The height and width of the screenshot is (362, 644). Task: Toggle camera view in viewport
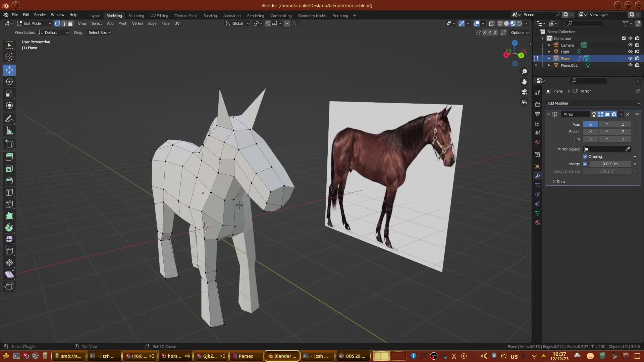point(524,92)
